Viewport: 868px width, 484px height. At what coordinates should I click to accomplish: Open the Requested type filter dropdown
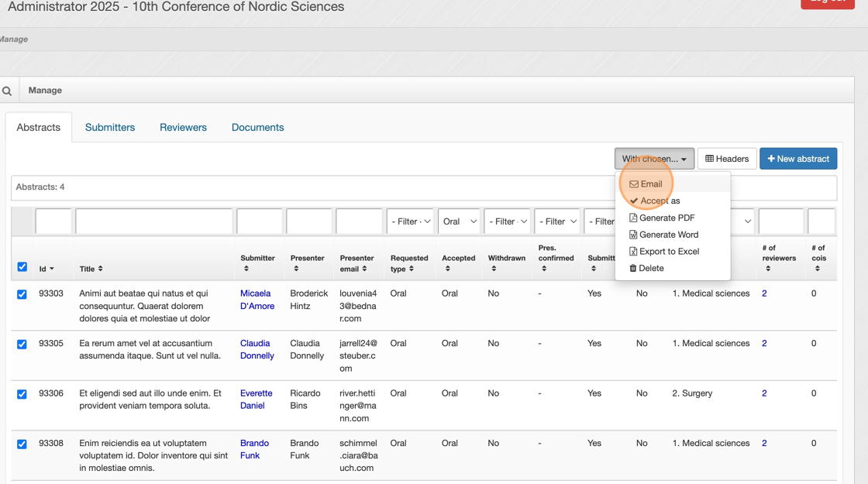[x=410, y=221]
